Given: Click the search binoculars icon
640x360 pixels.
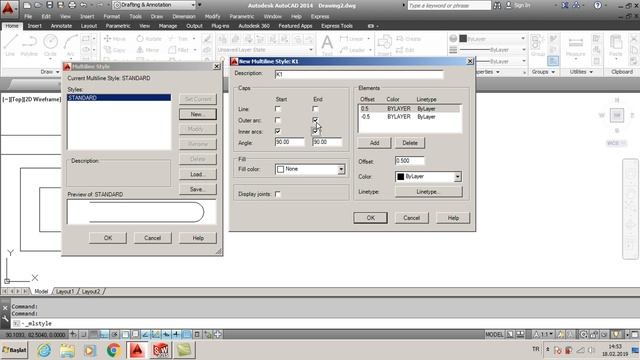Looking at the screenshot, I should (497, 5).
